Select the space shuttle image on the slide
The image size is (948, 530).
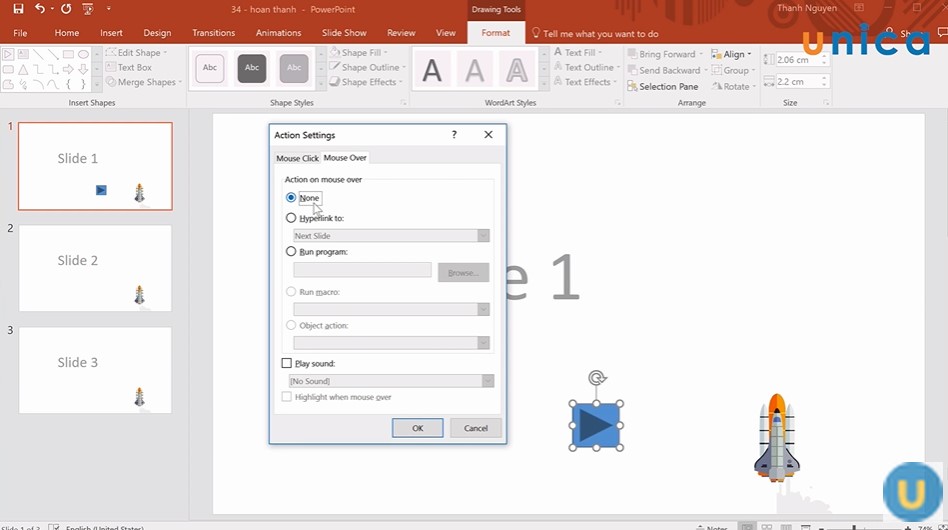[x=777, y=438]
